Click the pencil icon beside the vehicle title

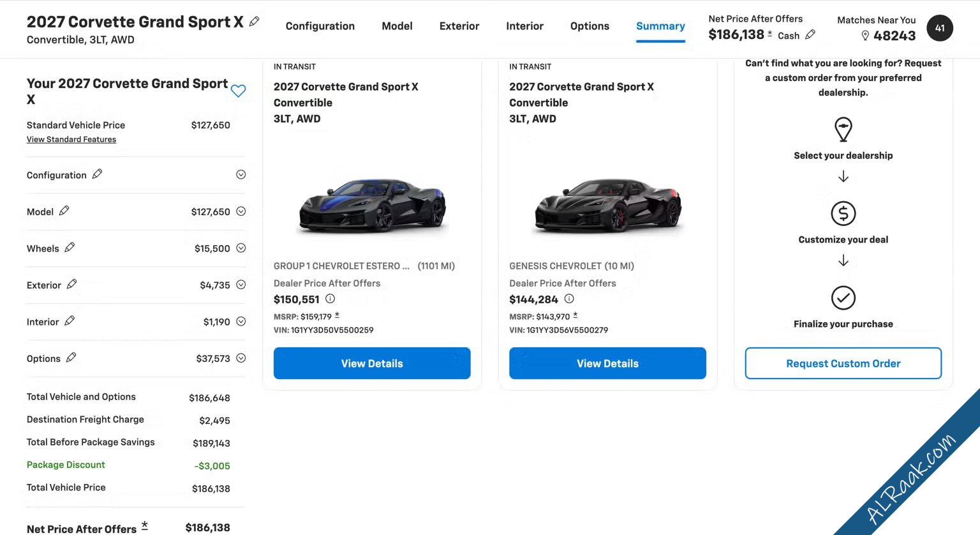click(x=254, y=22)
